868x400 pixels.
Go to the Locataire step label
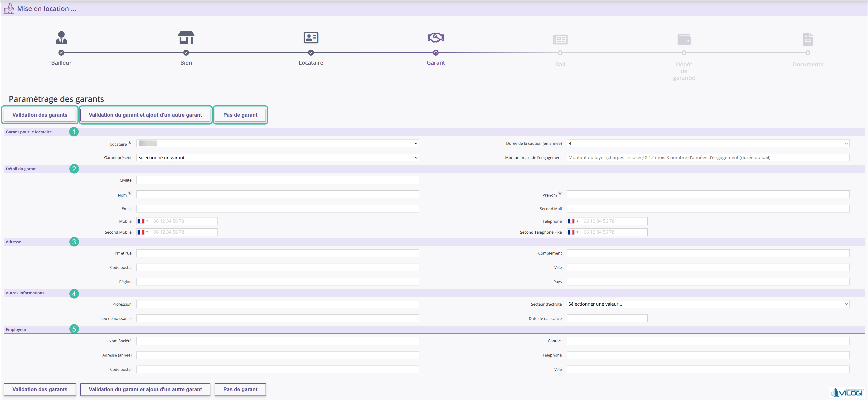(x=311, y=63)
